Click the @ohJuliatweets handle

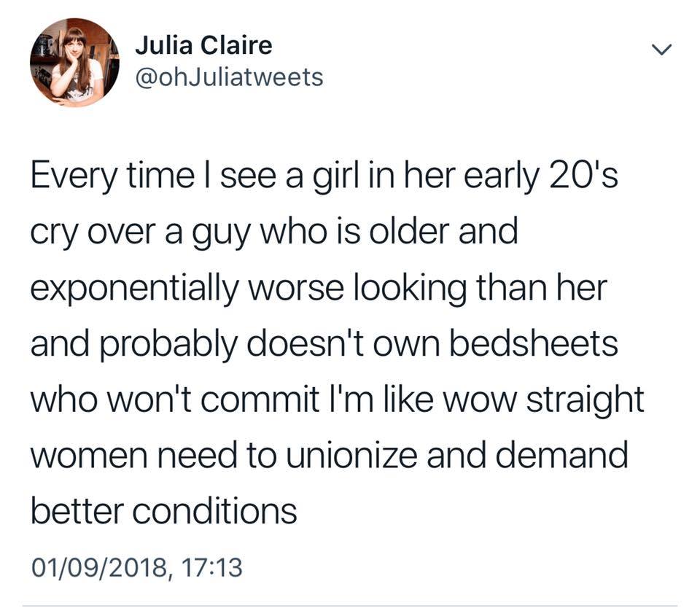point(228,77)
